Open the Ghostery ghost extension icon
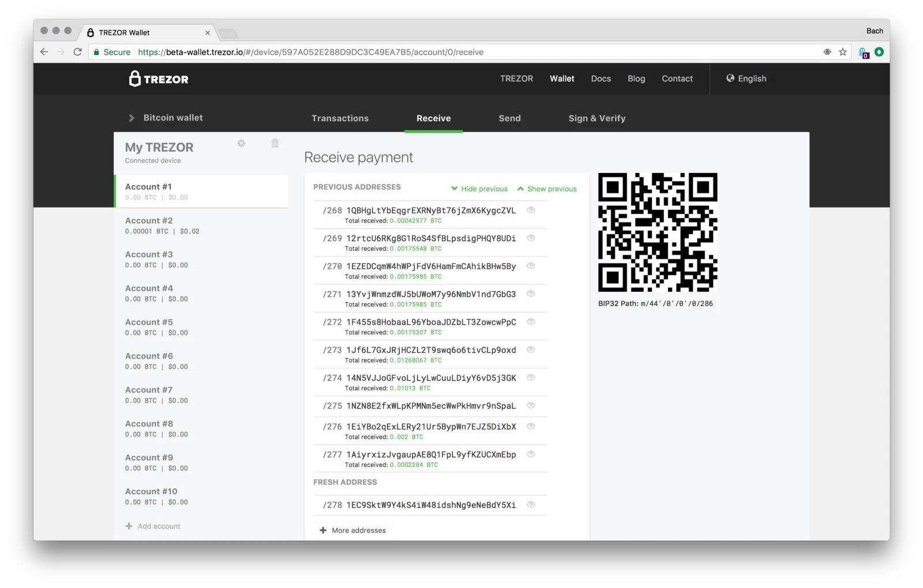The image size is (923, 588). point(864,53)
